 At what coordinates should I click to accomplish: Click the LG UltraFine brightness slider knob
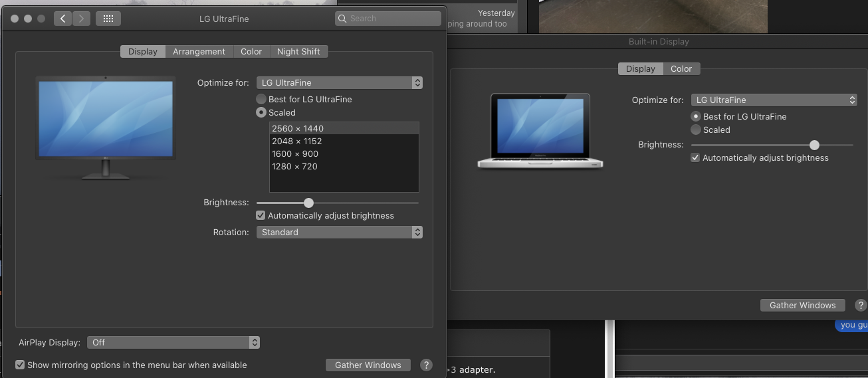(x=308, y=203)
